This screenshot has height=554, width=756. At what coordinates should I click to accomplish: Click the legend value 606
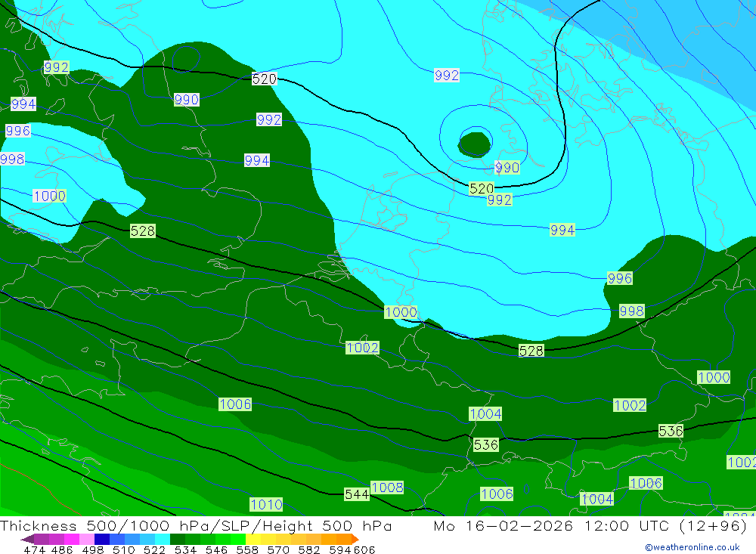tap(364, 549)
